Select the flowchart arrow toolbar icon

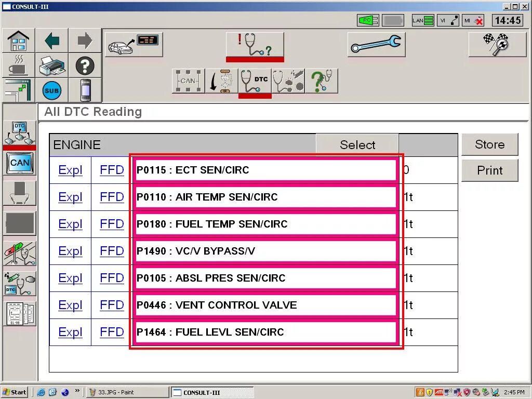[x=221, y=81]
